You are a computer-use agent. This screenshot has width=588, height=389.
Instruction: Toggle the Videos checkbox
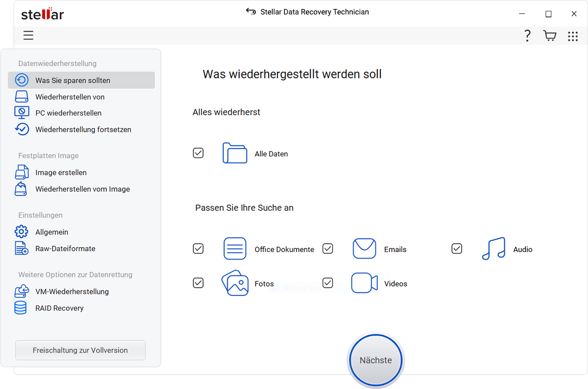(x=328, y=283)
